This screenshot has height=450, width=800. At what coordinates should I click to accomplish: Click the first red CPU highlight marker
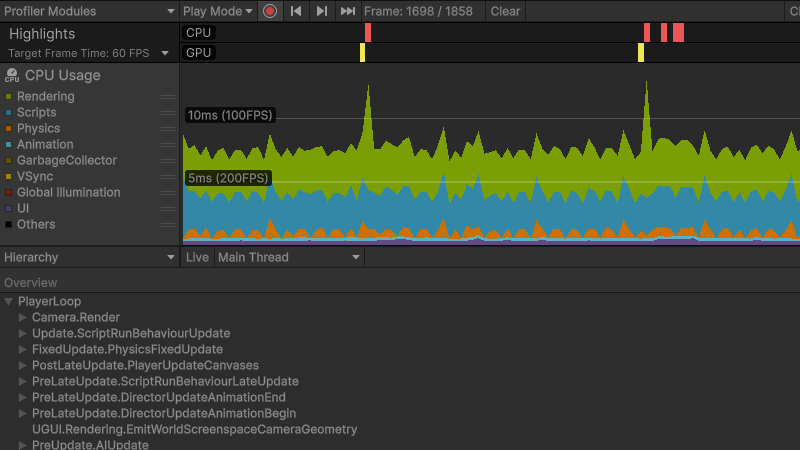(368, 32)
